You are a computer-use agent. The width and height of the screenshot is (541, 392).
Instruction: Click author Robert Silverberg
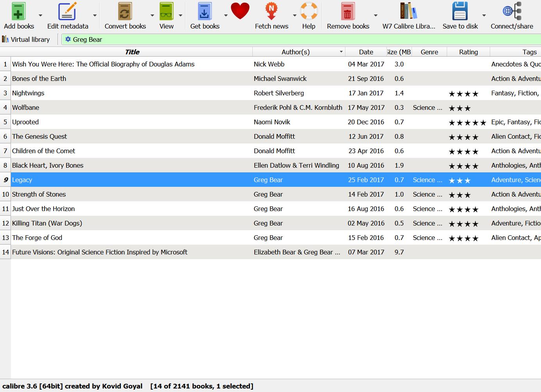(279, 93)
